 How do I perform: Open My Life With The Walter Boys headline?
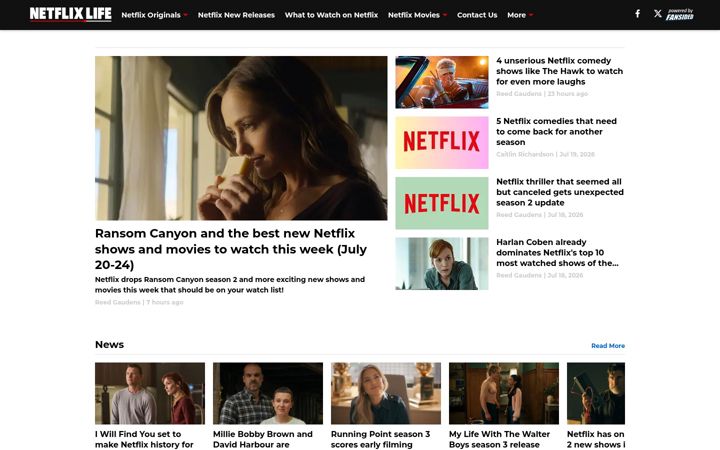click(x=499, y=439)
